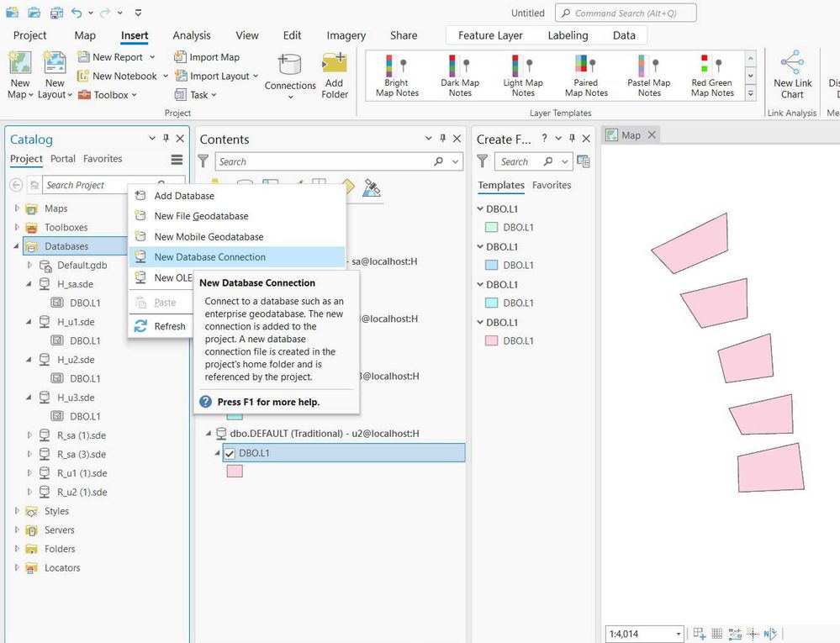
Task: Collapse the H_sa.sde connection
Action: [29, 284]
